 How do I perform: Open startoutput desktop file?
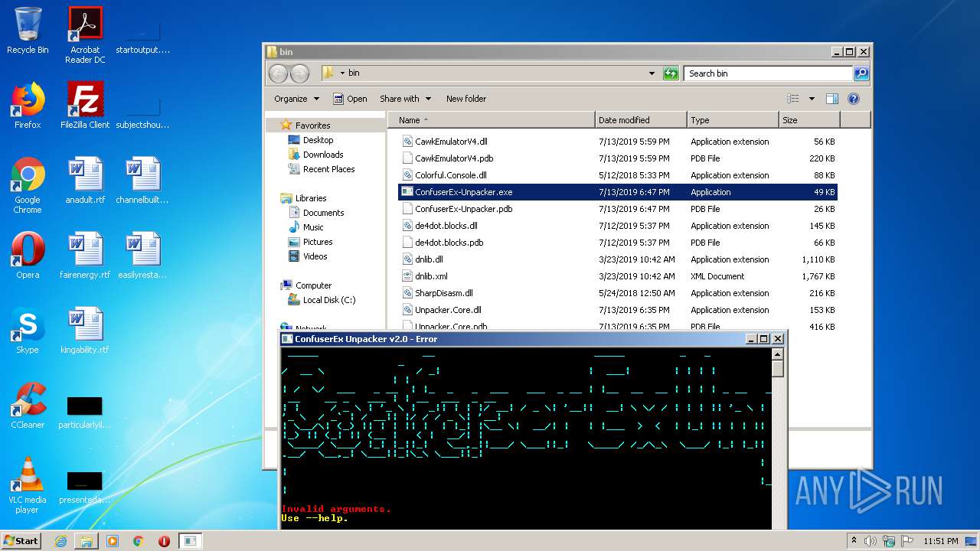coord(142,35)
